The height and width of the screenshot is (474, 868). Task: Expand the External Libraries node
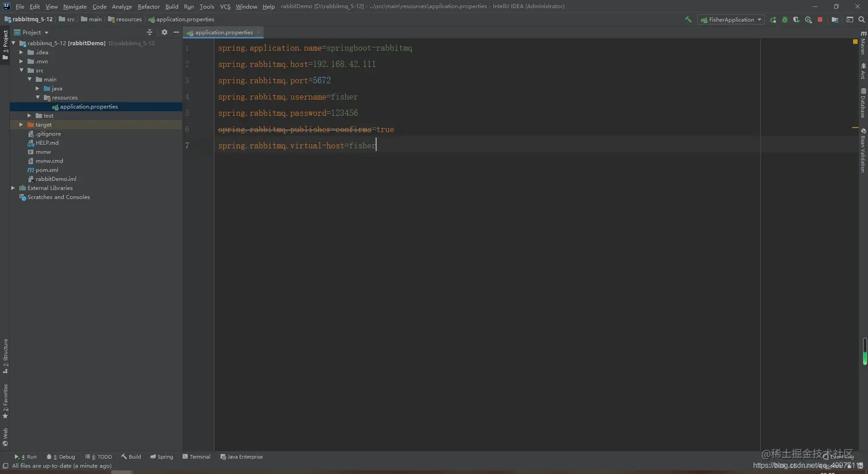pos(13,188)
